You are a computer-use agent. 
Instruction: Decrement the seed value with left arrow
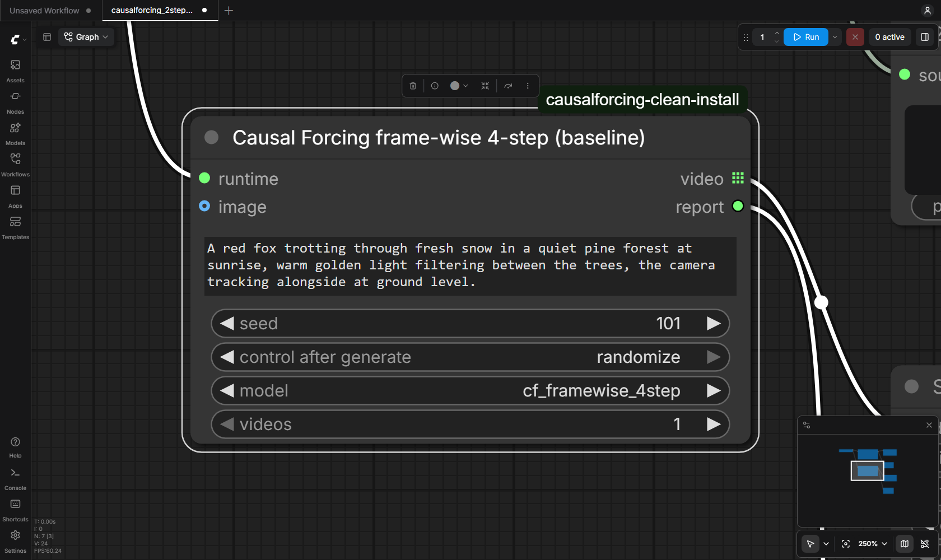(x=227, y=323)
